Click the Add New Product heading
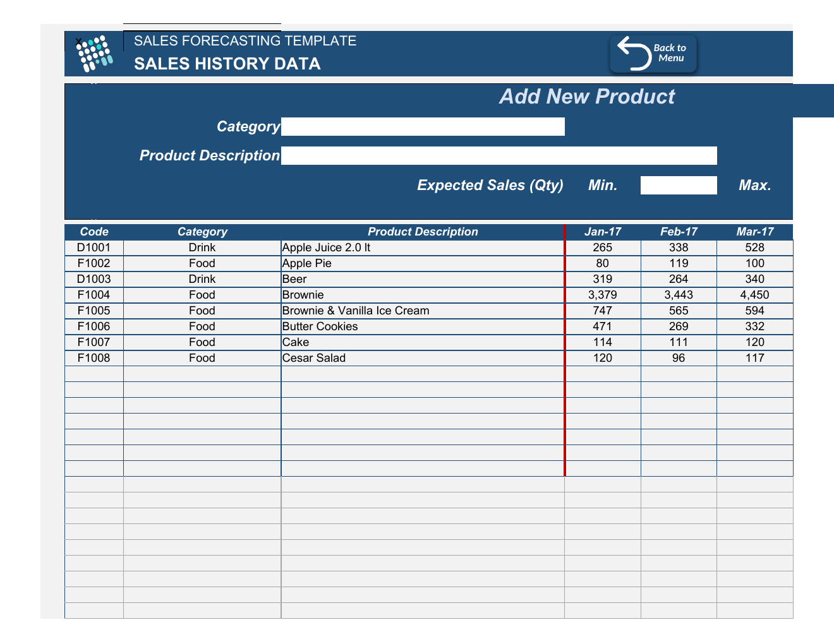The width and height of the screenshot is (834, 644). (587, 97)
